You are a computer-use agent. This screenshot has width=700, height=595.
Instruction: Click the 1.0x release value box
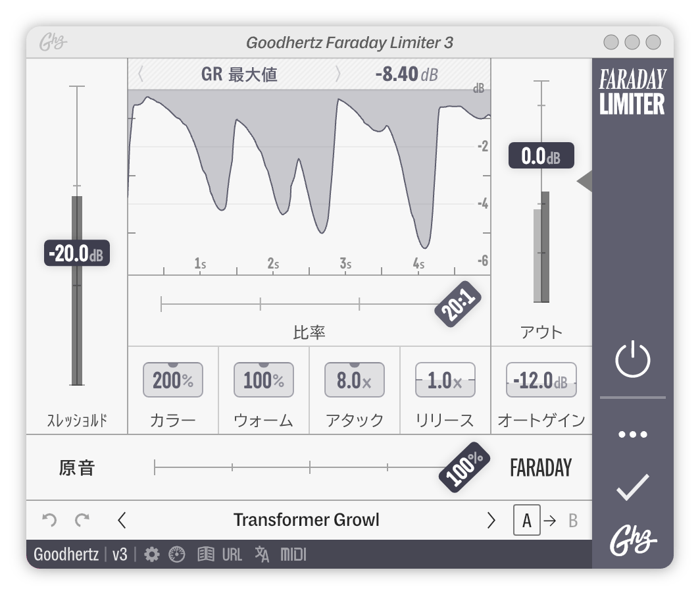pos(445,380)
